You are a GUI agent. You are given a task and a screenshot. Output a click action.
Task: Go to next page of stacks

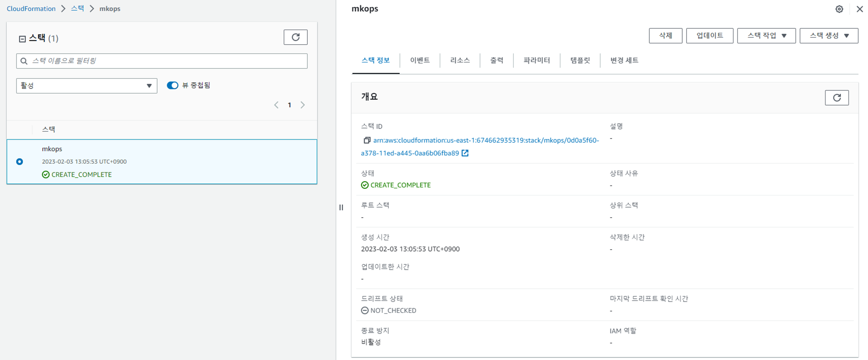pos(303,105)
